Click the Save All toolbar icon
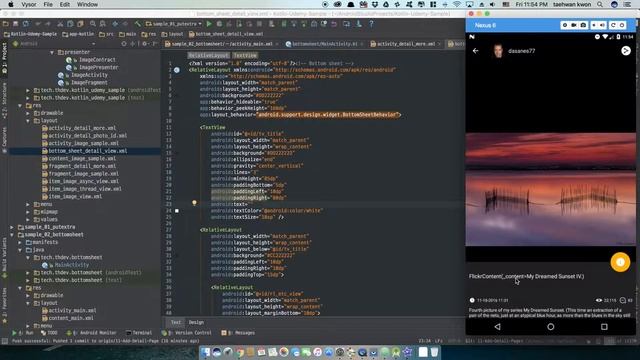The height and width of the screenshot is (360, 640). coord(16,24)
